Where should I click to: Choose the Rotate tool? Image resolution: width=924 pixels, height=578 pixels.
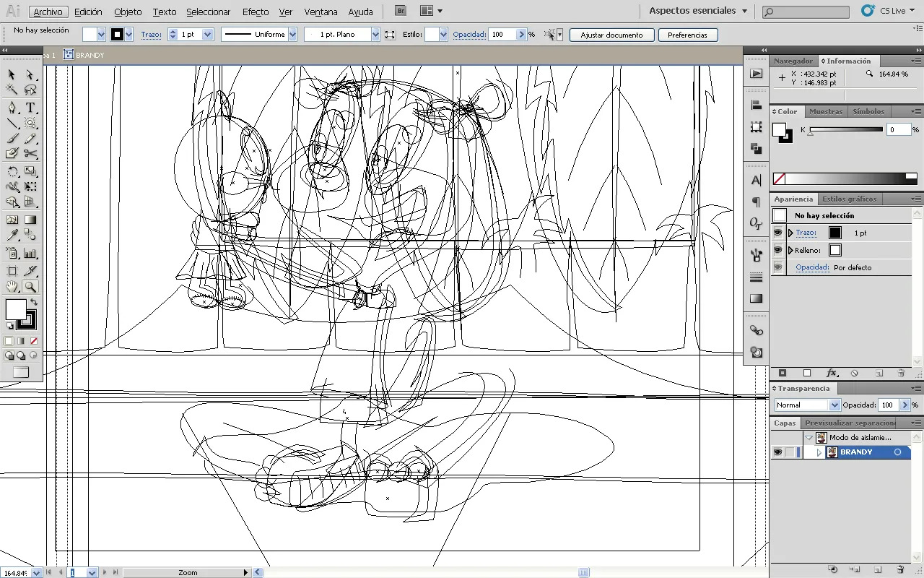12,172
